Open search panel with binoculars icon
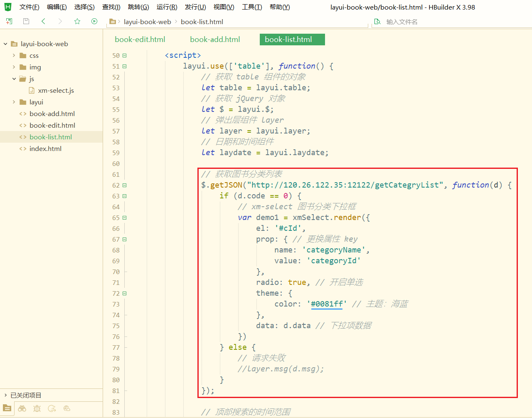The width and height of the screenshot is (532, 418). point(22,408)
